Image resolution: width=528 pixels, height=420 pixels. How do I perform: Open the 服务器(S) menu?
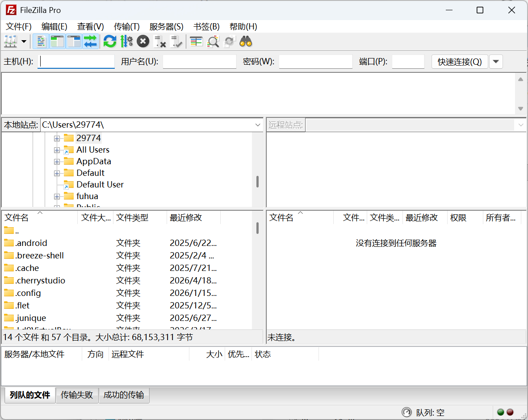click(166, 27)
